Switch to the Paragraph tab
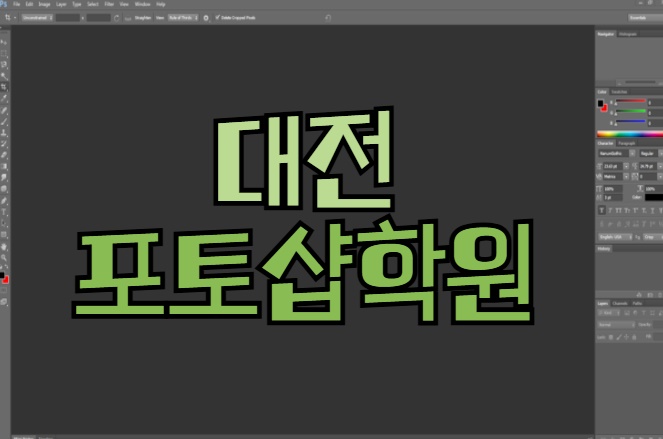The width and height of the screenshot is (663, 439). point(626,143)
